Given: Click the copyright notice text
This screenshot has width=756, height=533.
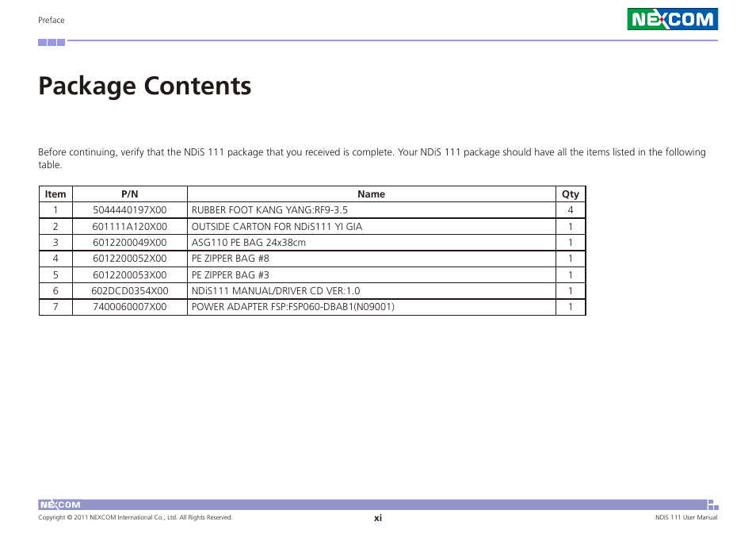Looking at the screenshot, I should click(x=136, y=517).
